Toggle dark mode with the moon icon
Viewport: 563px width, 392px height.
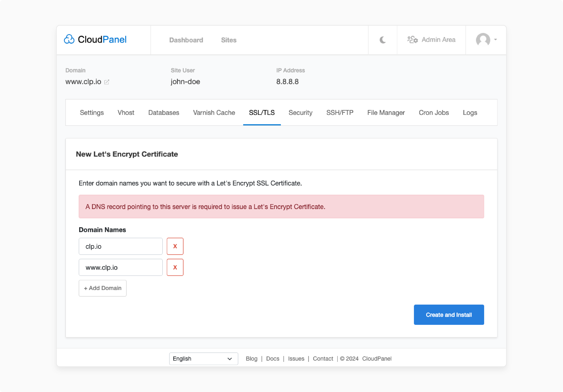point(383,40)
